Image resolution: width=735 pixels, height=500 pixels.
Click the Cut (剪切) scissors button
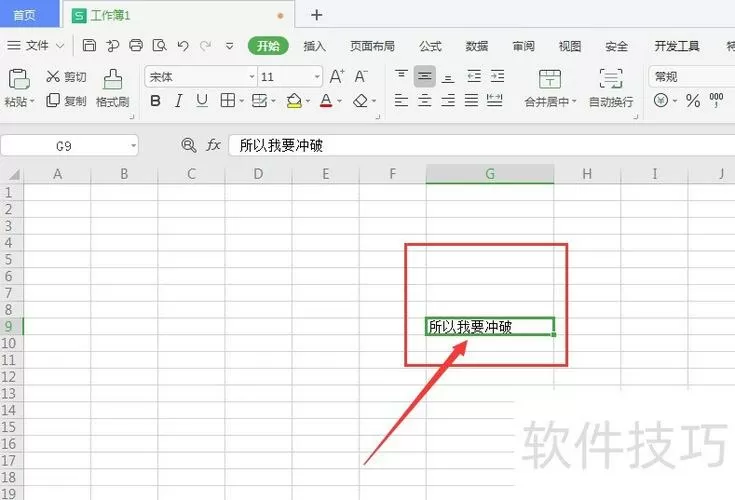click(x=66, y=76)
